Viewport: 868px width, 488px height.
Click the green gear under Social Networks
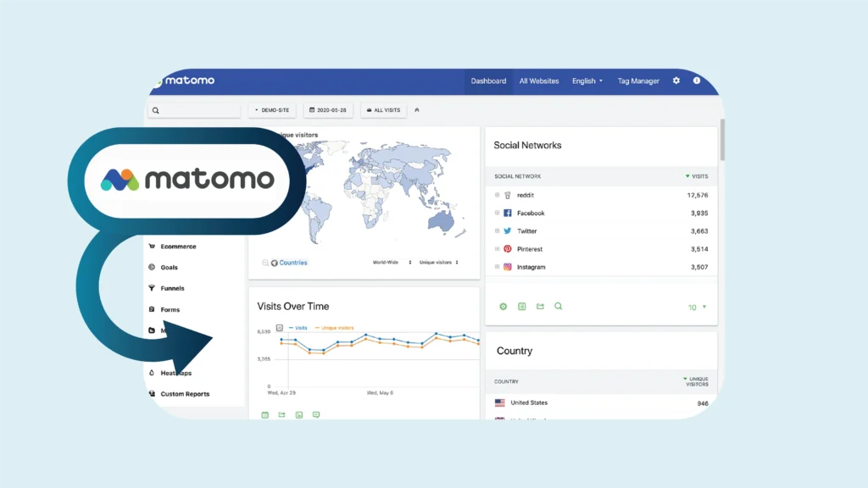point(503,307)
